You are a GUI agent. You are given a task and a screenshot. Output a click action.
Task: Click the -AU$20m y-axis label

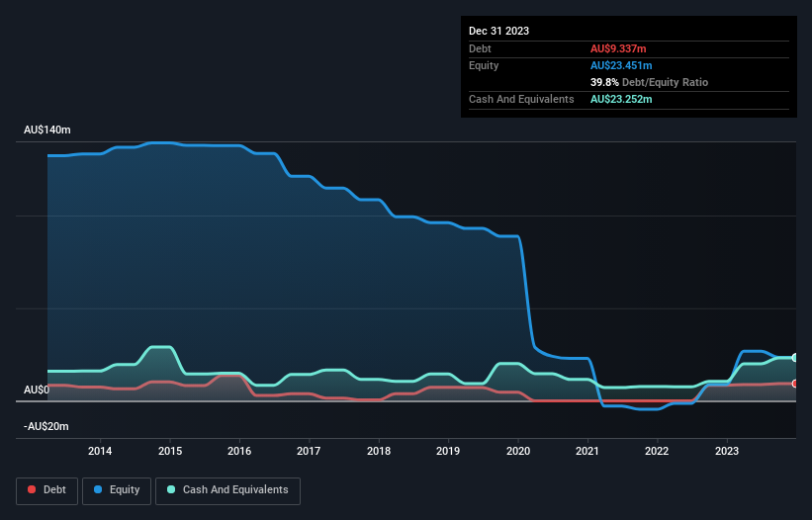click(46, 426)
